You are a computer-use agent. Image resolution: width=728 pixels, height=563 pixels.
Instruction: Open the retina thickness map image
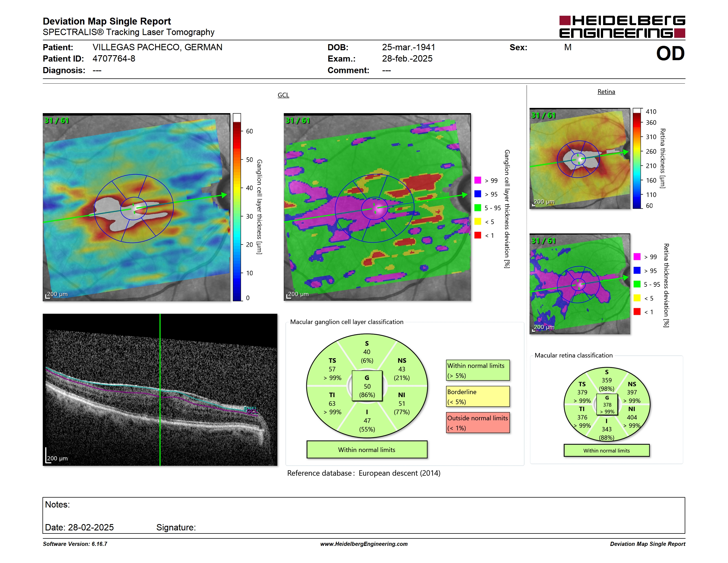pos(580,158)
